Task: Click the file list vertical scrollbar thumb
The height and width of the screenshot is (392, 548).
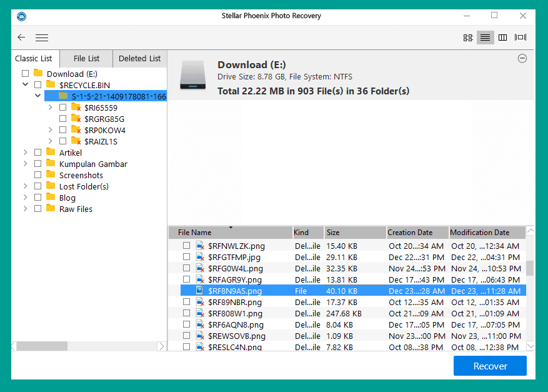Action: pyautogui.click(x=530, y=268)
